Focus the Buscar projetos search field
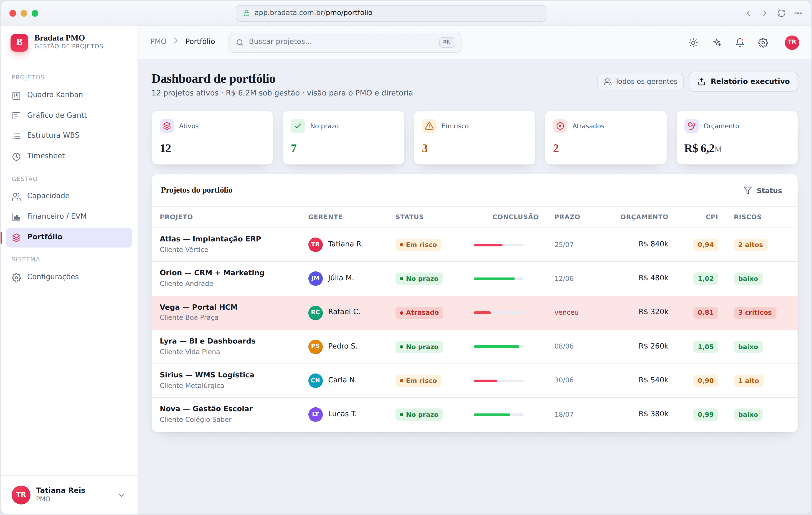The height and width of the screenshot is (515, 812). [x=345, y=42]
